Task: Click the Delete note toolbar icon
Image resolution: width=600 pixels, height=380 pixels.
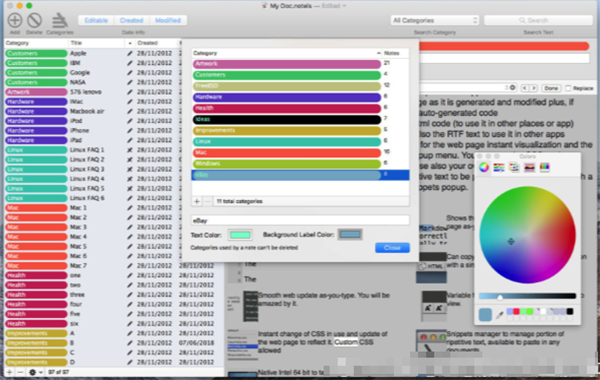Action: point(34,20)
